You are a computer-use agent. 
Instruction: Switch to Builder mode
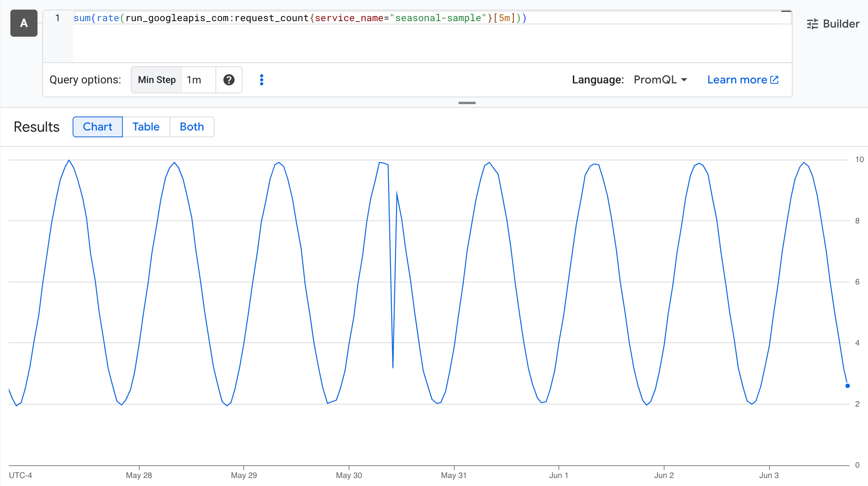tap(833, 24)
